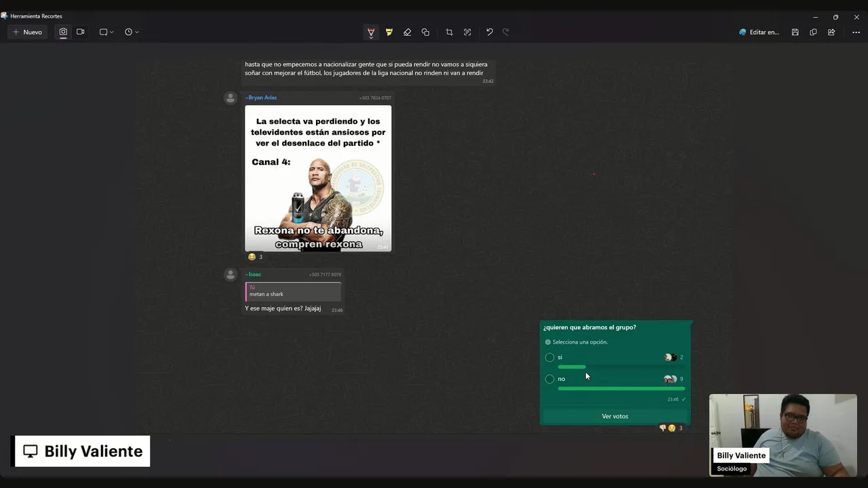Click message about nacionalizar gente
The image size is (868, 488).
[x=366, y=68]
